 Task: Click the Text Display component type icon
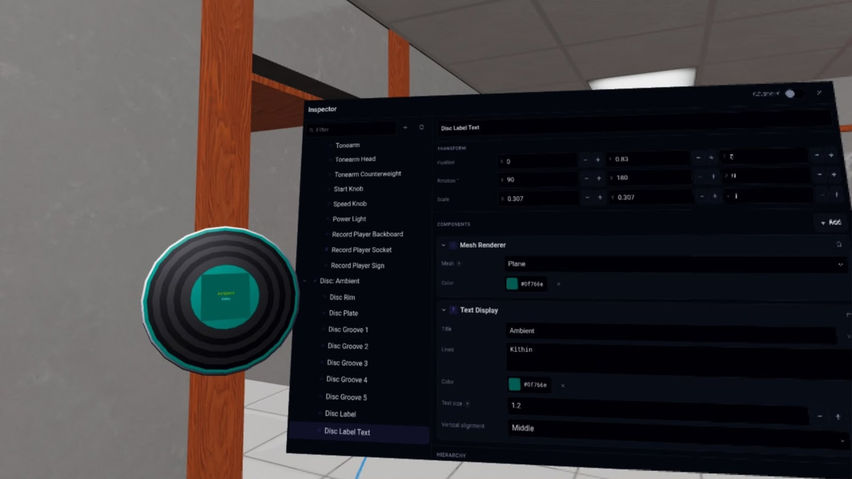453,310
